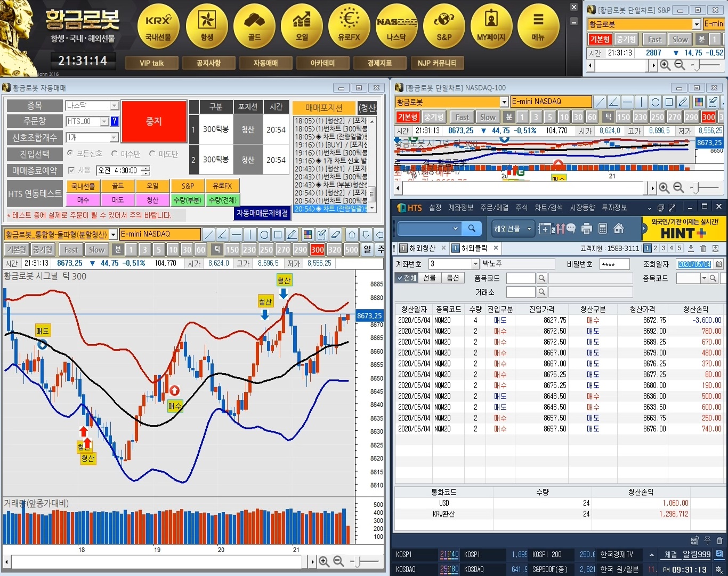The height and width of the screenshot is (576, 728).
Task: Click the calendar icon beside 조회일자 date
Action: pyautogui.click(x=719, y=264)
